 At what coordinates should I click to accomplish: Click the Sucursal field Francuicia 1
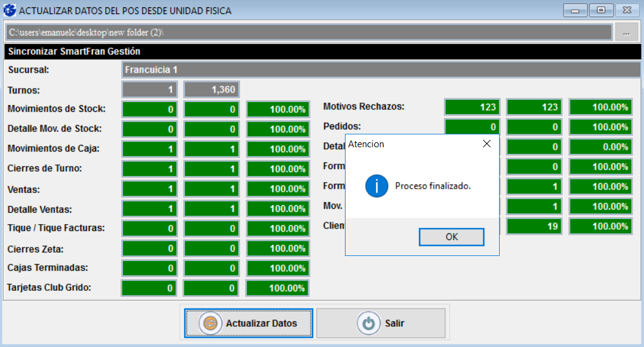pyautogui.click(x=381, y=70)
